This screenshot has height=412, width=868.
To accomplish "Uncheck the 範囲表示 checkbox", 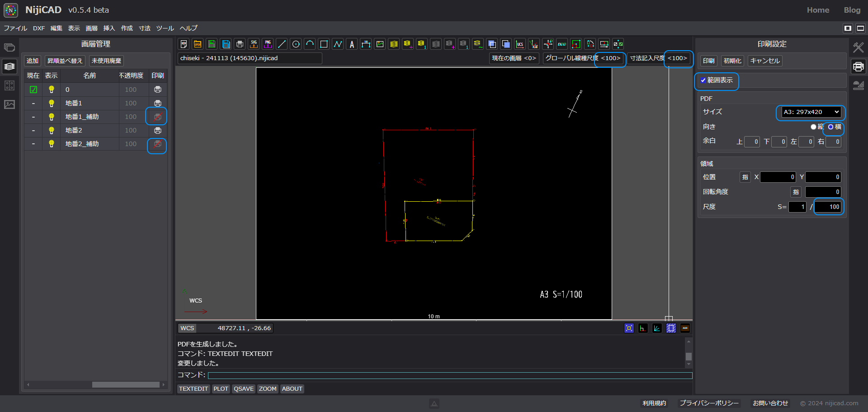I will click(703, 81).
